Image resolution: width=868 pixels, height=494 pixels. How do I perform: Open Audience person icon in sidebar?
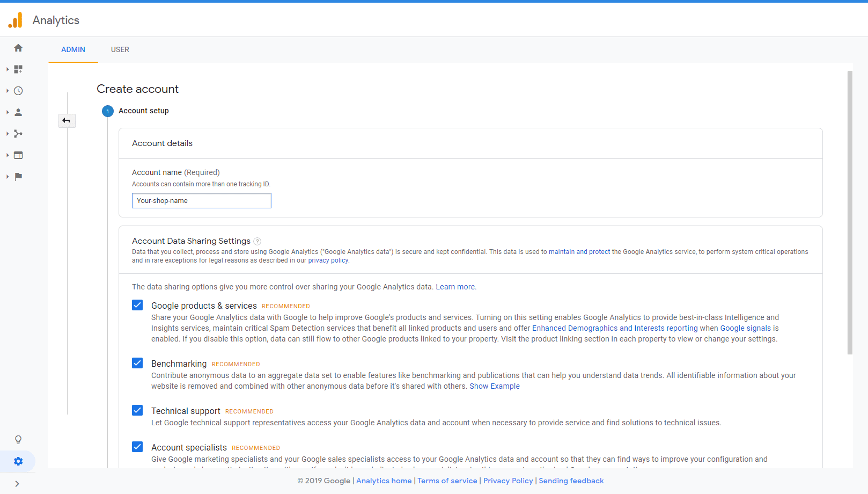tap(18, 112)
